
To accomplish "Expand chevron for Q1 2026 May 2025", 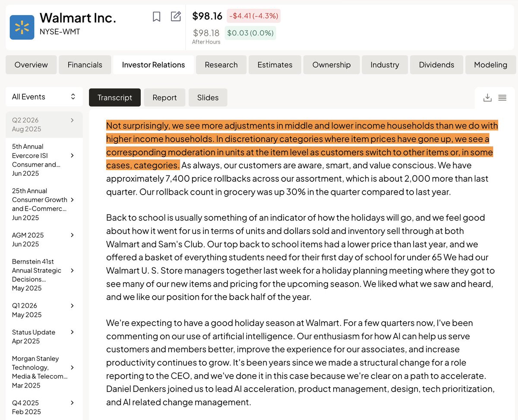I will 72,306.
